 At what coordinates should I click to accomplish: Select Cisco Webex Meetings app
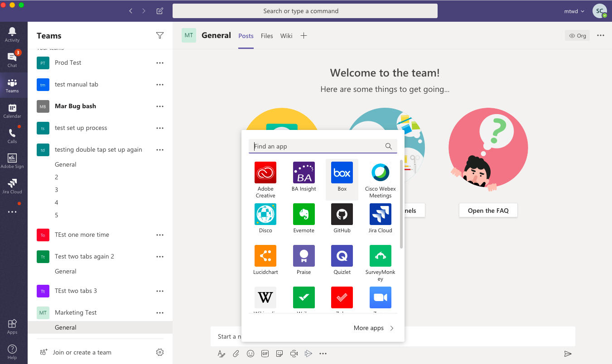tap(381, 180)
